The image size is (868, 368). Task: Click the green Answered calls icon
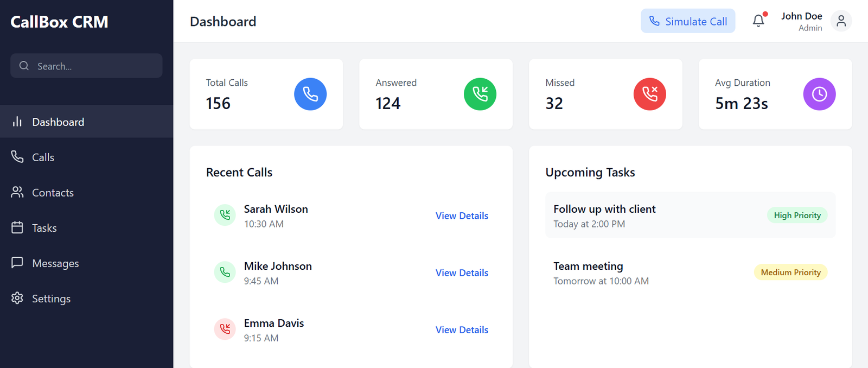pyautogui.click(x=480, y=94)
